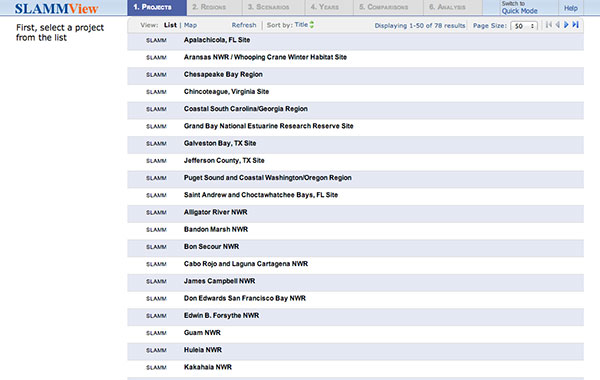Select Puget Sound and Coastal Washington/Oregon Region
Screen dimensions: 600x380
[x=267, y=178]
